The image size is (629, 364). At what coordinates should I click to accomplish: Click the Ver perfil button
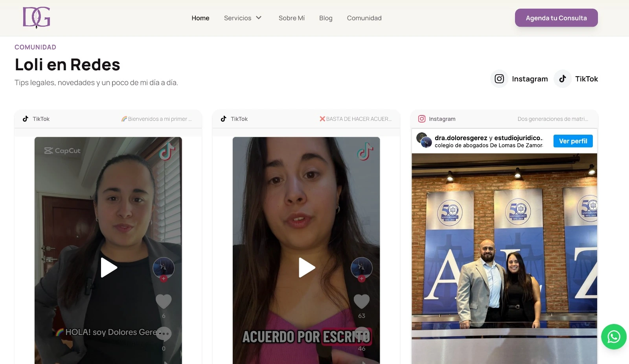(573, 141)
